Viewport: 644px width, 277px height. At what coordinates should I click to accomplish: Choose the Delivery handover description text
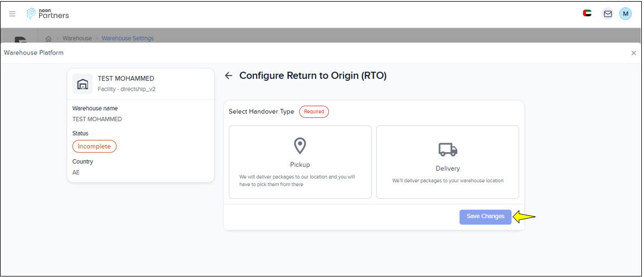(447, 181)
